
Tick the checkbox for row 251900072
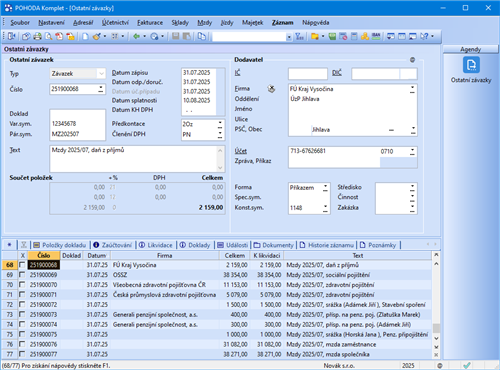point(22,305)
